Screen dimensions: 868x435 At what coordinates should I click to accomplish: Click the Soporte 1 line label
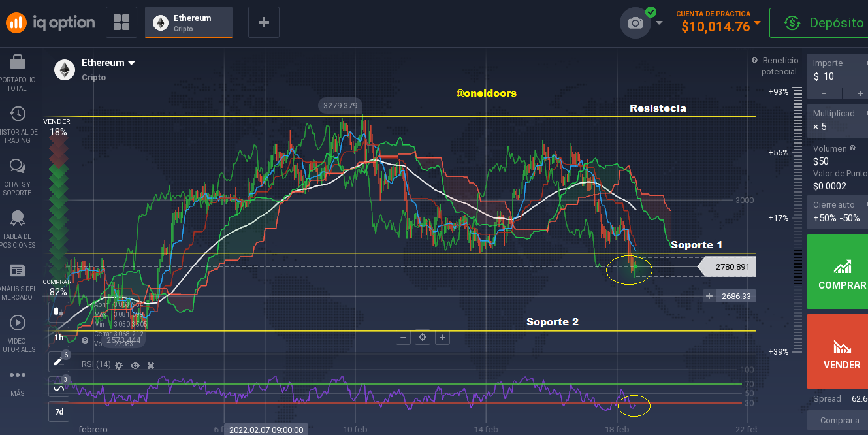point(697,245)
